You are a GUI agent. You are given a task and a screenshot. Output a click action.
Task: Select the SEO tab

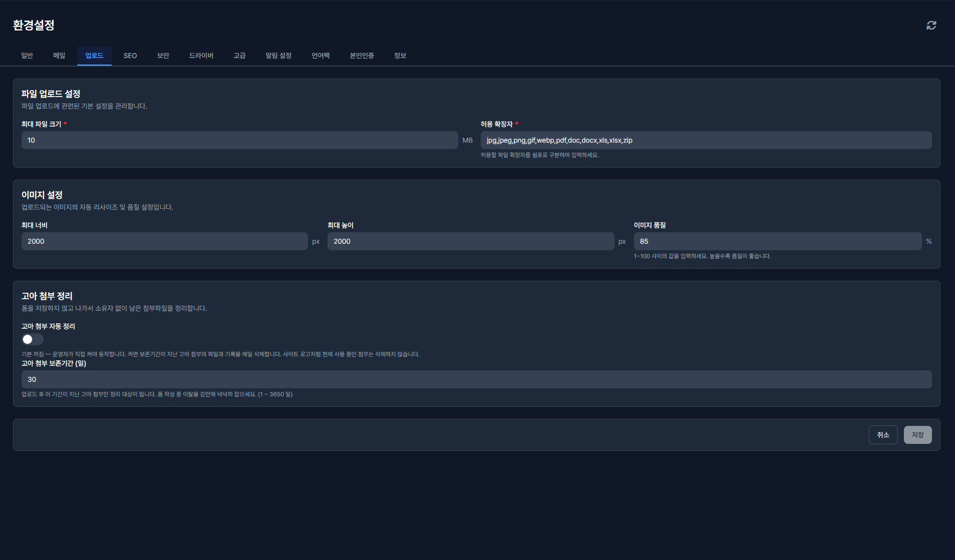click(130, 56)
